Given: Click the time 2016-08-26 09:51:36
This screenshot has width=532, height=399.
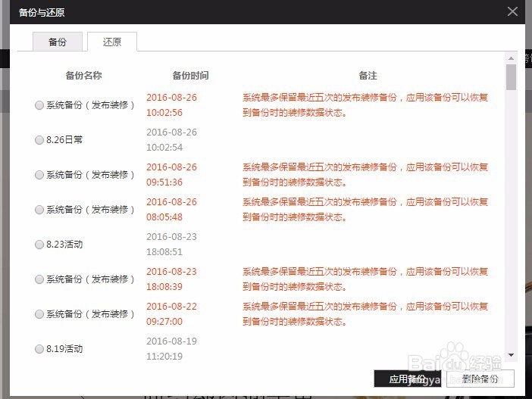Looking at the screenshot, I should 172,175.
